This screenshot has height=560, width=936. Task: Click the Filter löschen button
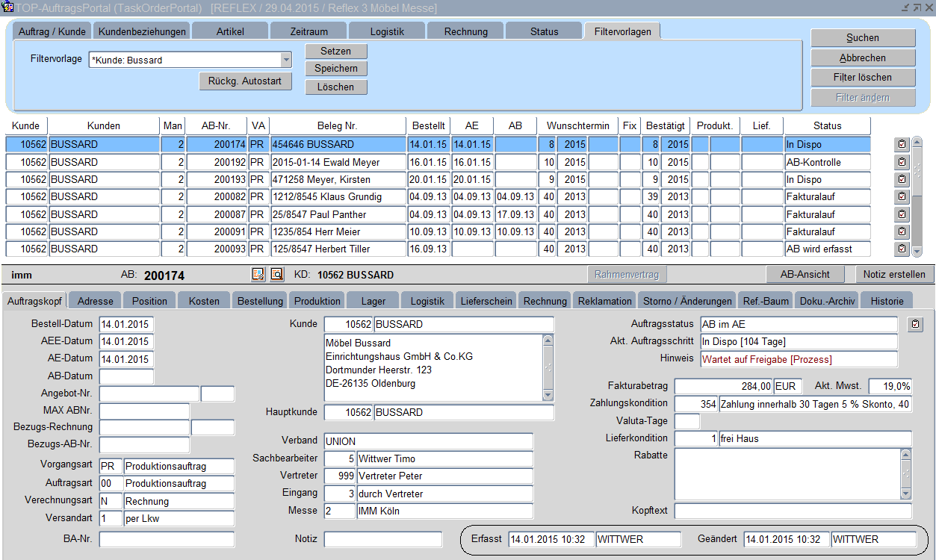(x=863, y=78)
